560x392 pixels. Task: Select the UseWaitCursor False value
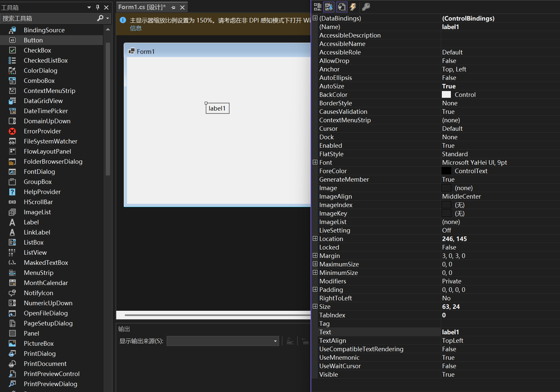click(x=449, y=366)
